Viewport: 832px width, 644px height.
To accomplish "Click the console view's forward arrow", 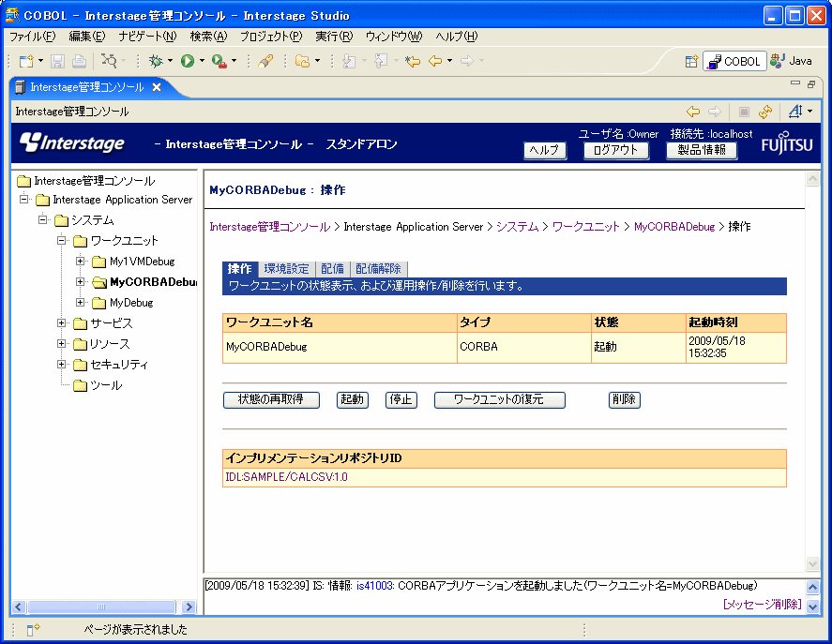I will tap(715, 112).
